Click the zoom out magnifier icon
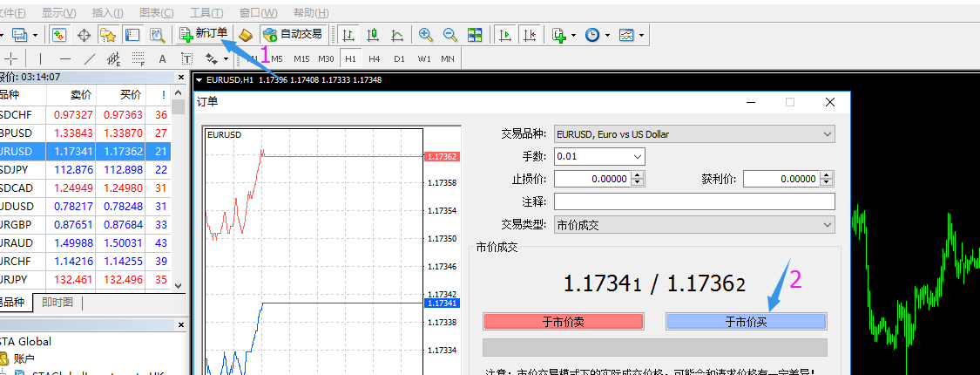The image size is (980, 375). [450, 35]
